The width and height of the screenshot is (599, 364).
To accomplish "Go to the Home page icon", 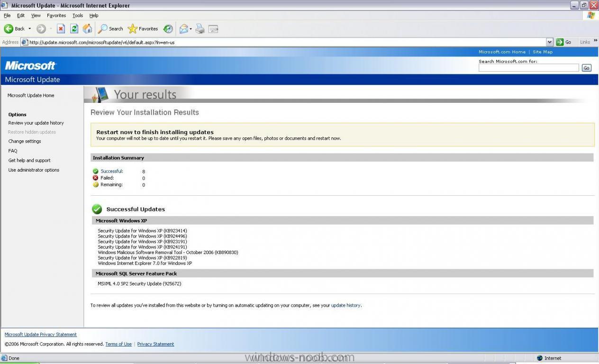I will (87, 29).
